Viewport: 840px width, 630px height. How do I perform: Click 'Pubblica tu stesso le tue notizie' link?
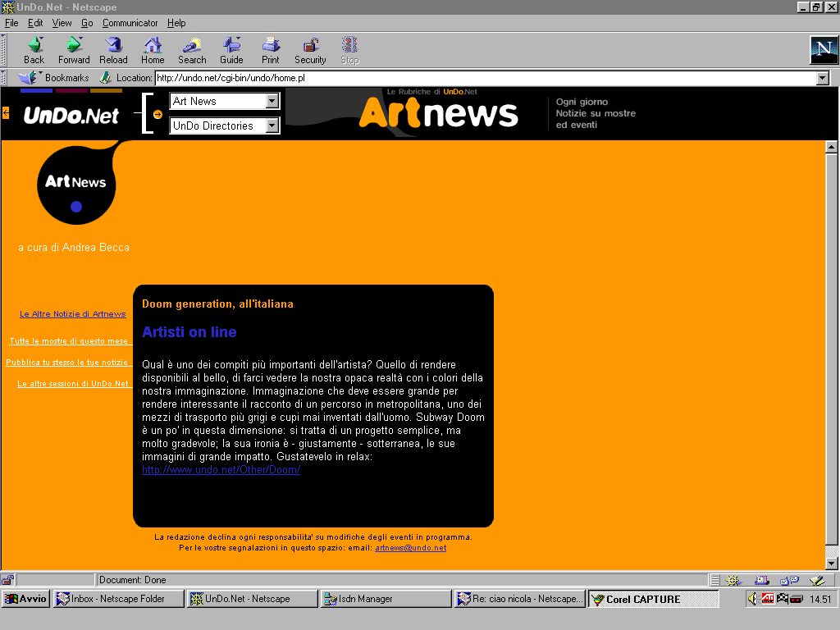(67, 362)
